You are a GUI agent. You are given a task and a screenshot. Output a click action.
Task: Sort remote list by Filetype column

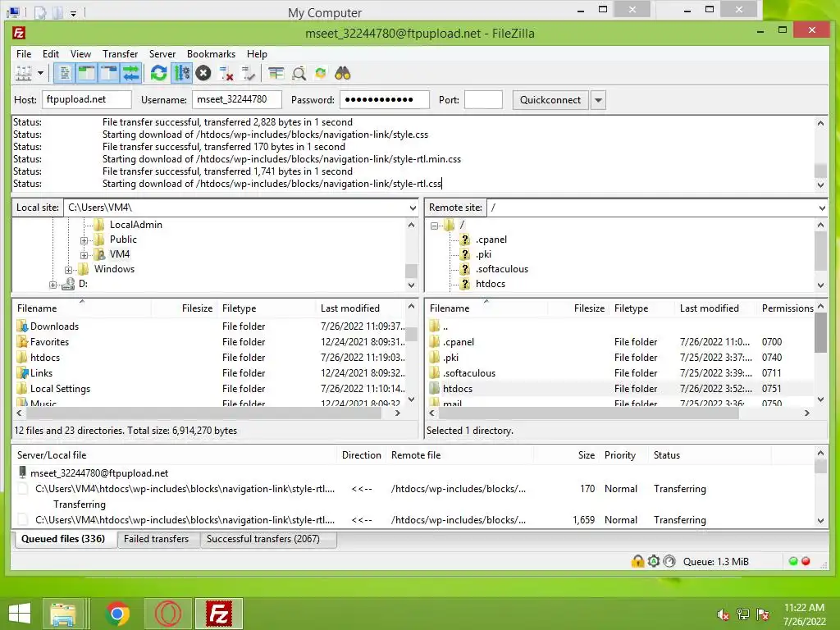pyautogui.click(x=631, y=308)
